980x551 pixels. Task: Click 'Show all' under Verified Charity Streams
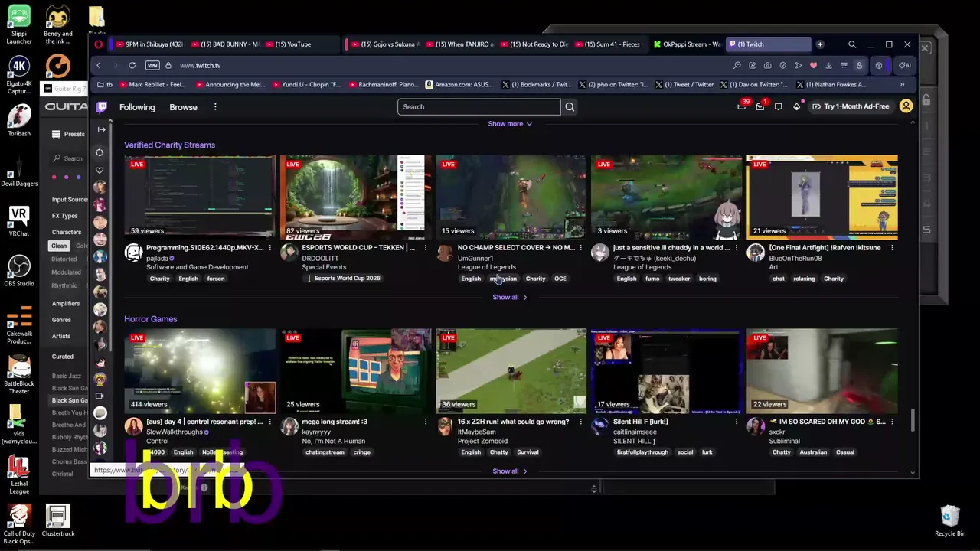click(x=510, y=297)
